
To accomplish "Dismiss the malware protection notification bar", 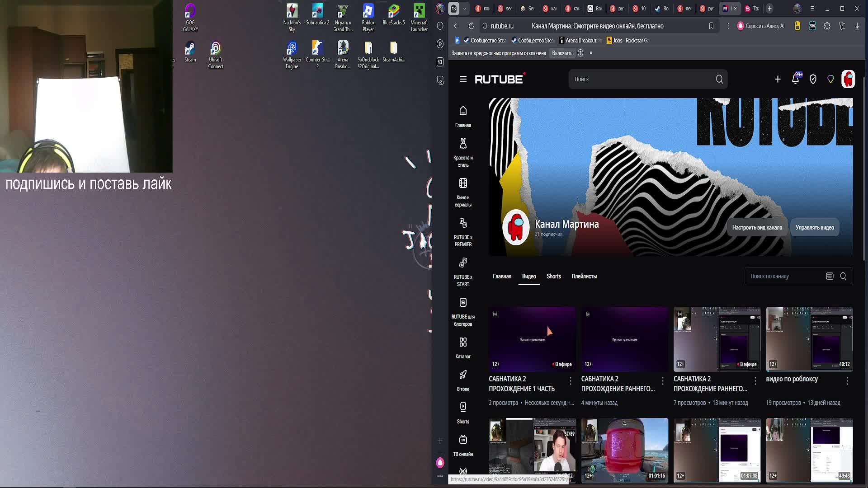I will point(591,53).
